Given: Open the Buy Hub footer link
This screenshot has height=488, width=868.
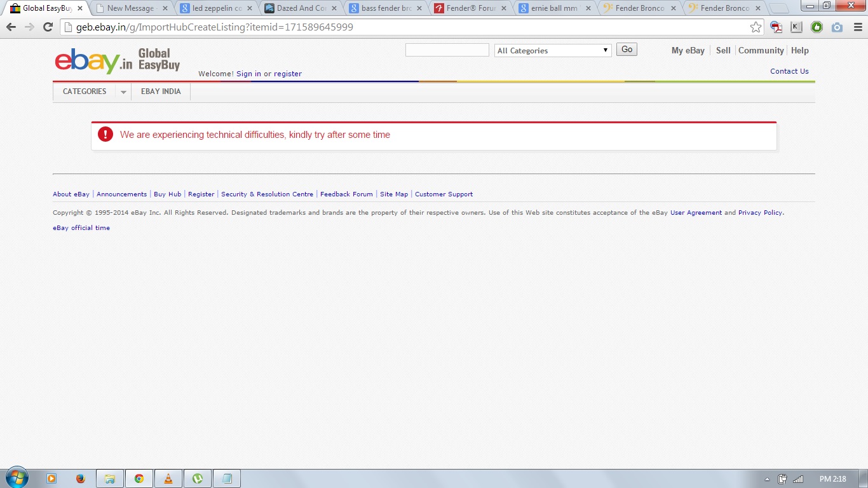Looking at the screenshot, I should coord(168,194).
